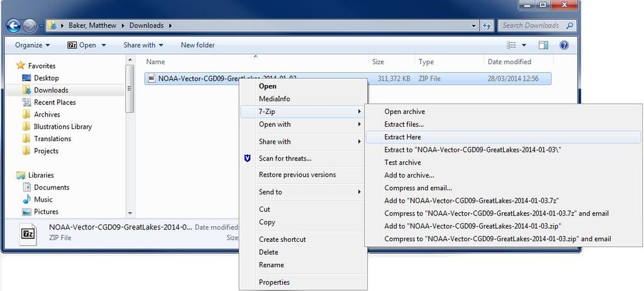
Task: Choose Extract to NOAA-Vector folder option
Action: click(503, 150)
